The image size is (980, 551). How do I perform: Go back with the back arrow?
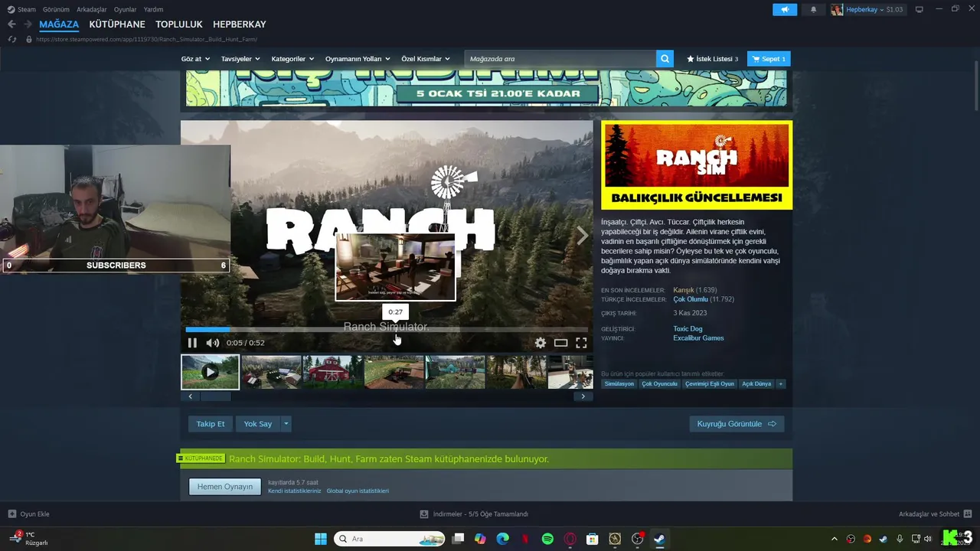click(11, 24)
